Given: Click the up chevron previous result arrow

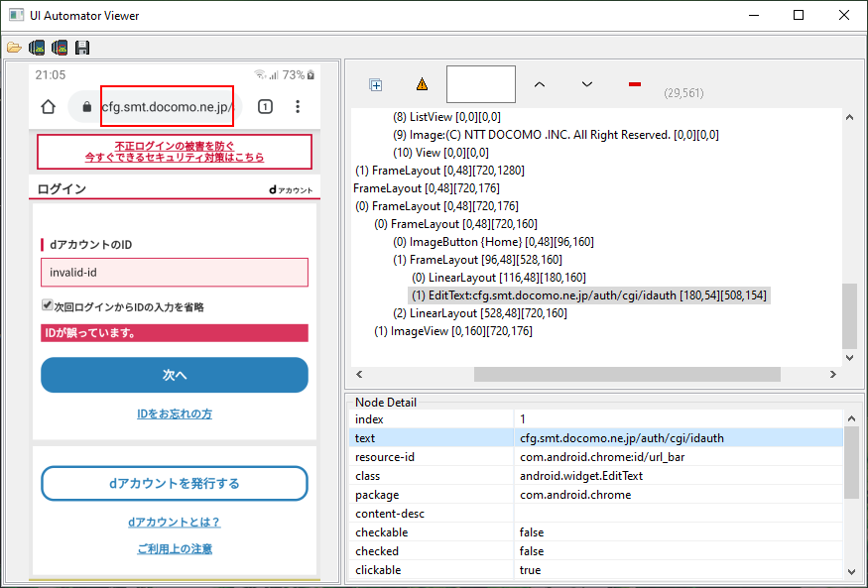Looking at the screenshot, I should (540, 84).
